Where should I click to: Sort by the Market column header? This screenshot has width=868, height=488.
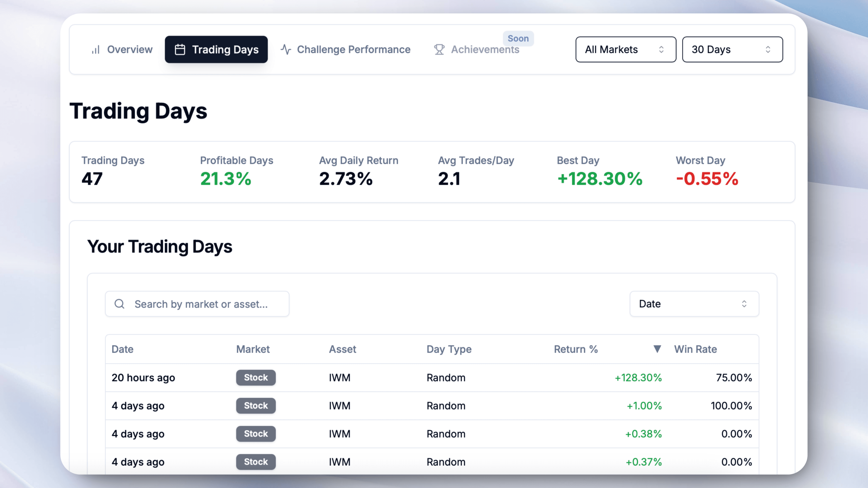click(253, 349)
